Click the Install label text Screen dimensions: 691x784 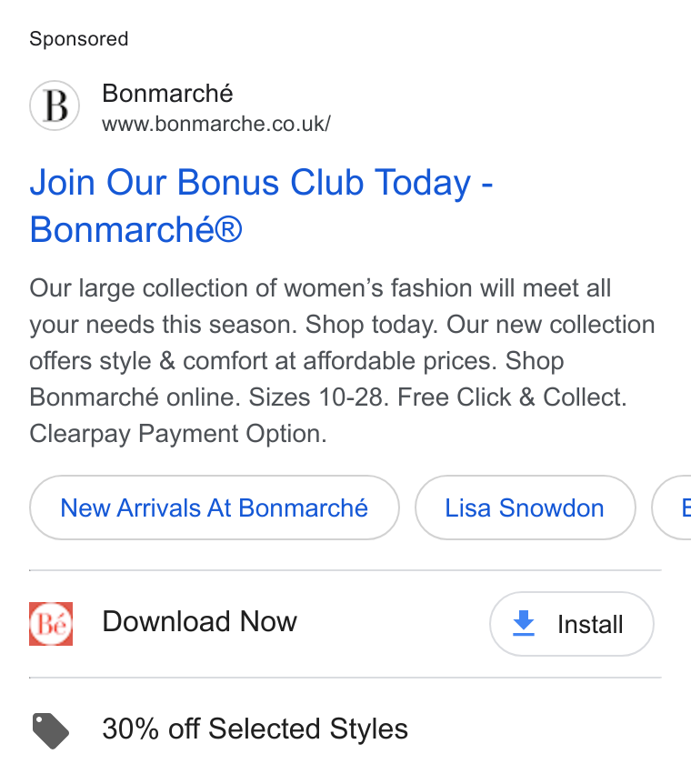pos(590,624)
